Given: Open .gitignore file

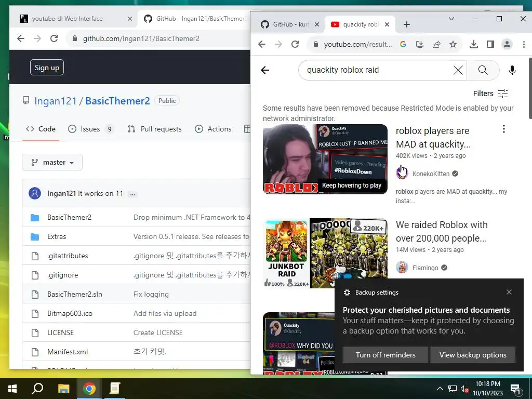Looking at the screenshot, I should (63, 275).
